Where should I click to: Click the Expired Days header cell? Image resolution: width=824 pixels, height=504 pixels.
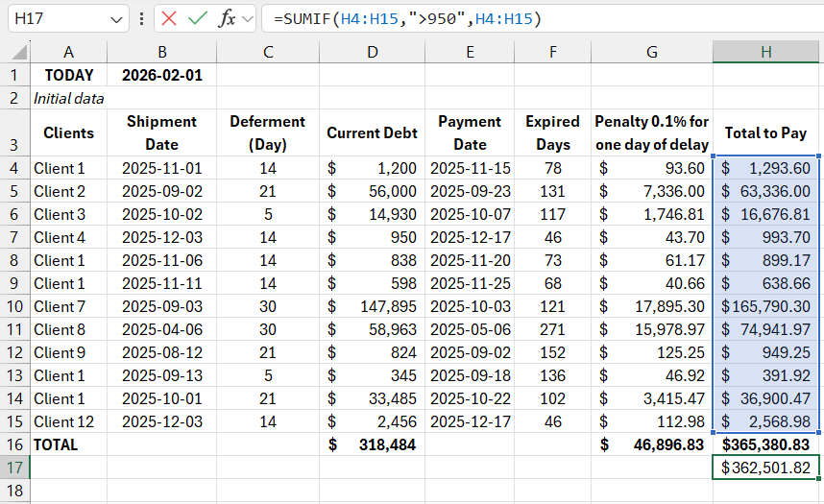click(553, 133)
